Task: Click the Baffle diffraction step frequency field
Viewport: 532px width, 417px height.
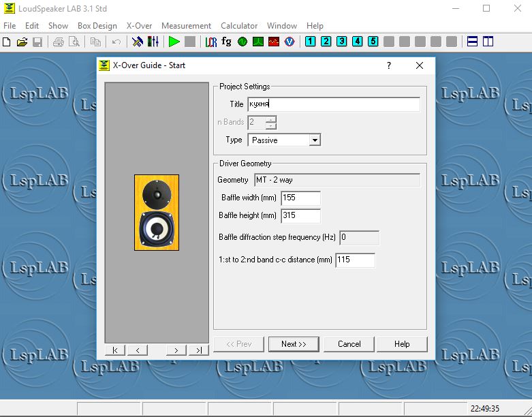Action: point(359,238)
